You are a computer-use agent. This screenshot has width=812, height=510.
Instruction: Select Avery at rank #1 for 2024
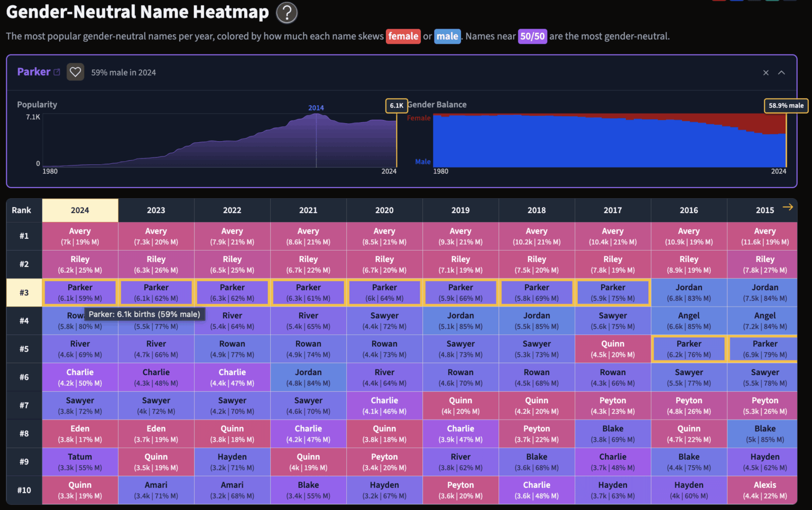click(80, 236)
